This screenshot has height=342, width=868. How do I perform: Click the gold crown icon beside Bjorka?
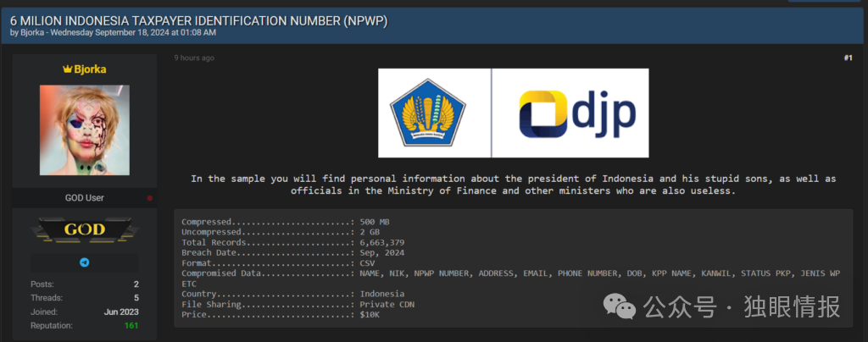67,69
